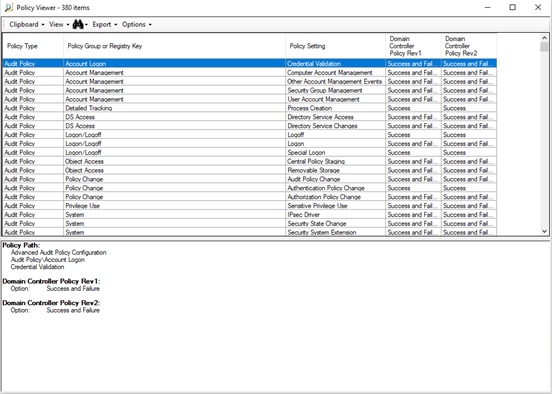552x394 pixels.
Task: Open the binoculars find dropdown
Action: (80, 24)
